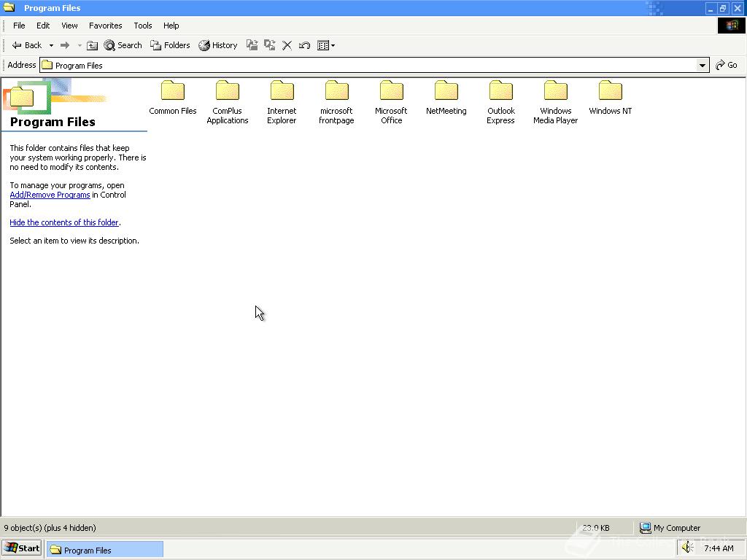This screenshot has height=560, width=747.
Task: Open the Back history dropdown arrow
Action: 51,46
